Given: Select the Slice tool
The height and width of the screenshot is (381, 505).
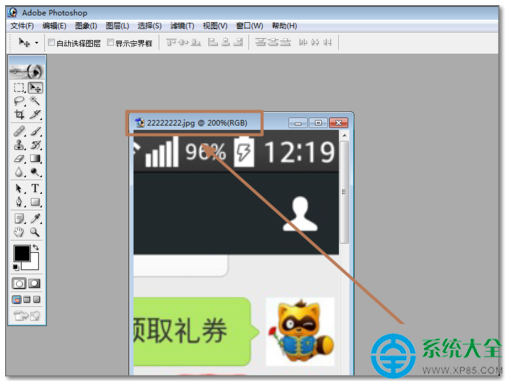Looking at the screenshot, I should (x=35, y=114).
